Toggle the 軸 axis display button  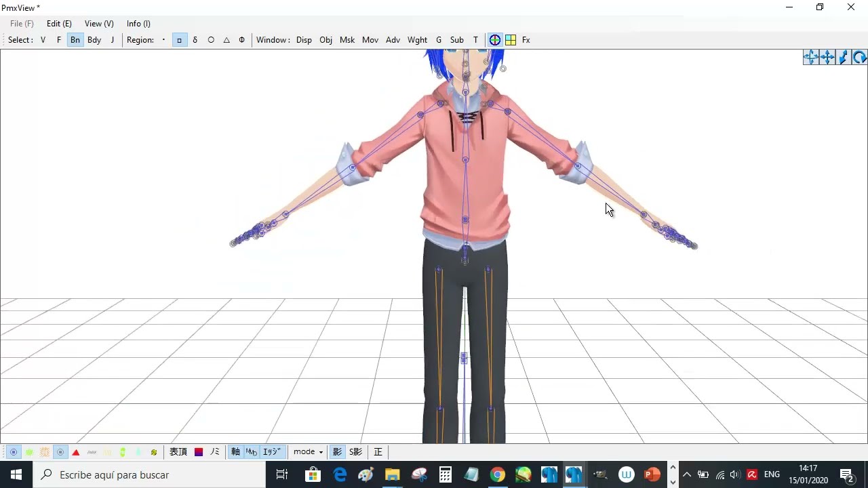point(235,452)
